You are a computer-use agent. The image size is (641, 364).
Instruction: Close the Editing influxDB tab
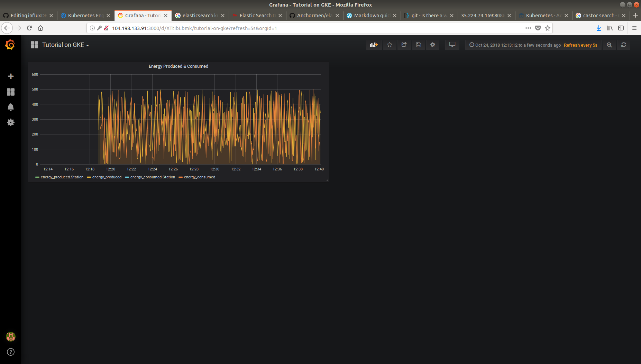(51, 16)
